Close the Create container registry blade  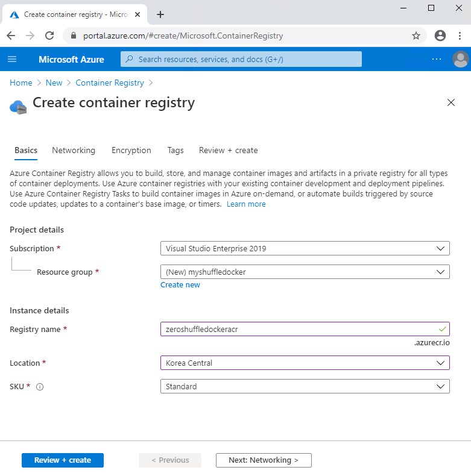pos(451,102)
